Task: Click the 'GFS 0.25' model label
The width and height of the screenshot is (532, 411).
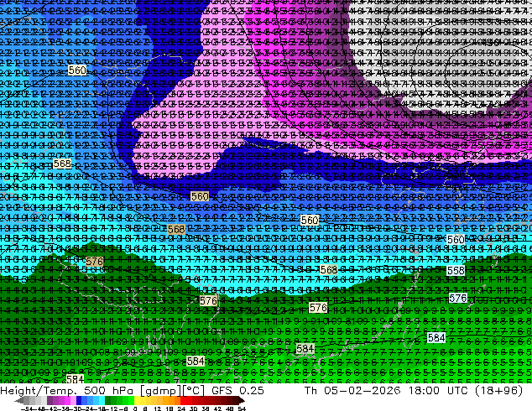Action: tap(237, 391)
